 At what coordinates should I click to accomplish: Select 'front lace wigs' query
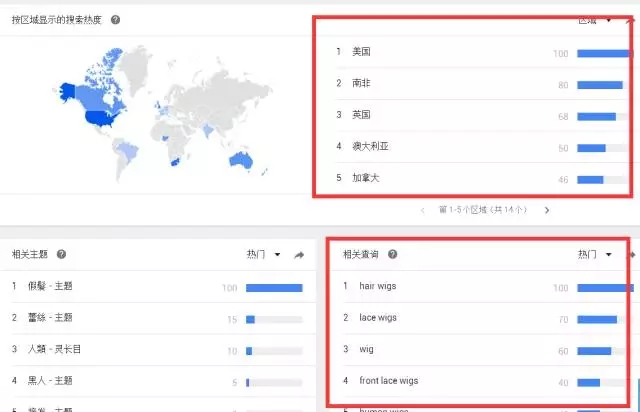coord(389,381)
